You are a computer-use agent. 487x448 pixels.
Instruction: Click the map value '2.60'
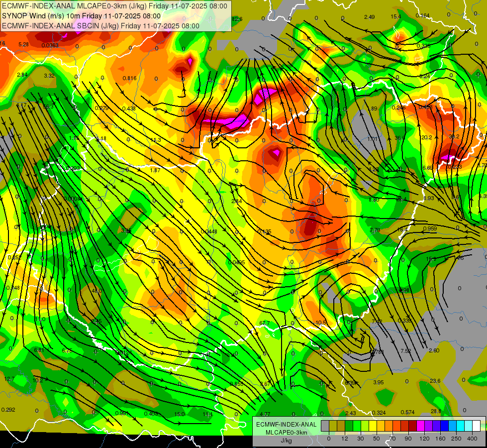434,350
